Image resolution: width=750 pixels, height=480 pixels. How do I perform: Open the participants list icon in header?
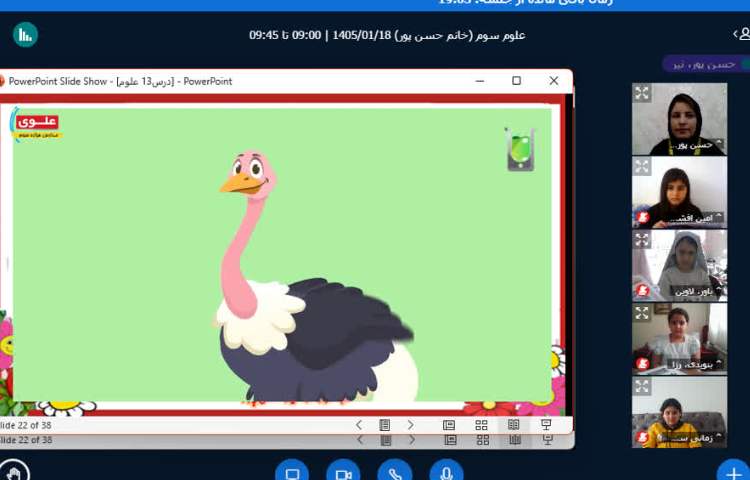[742, 34]
